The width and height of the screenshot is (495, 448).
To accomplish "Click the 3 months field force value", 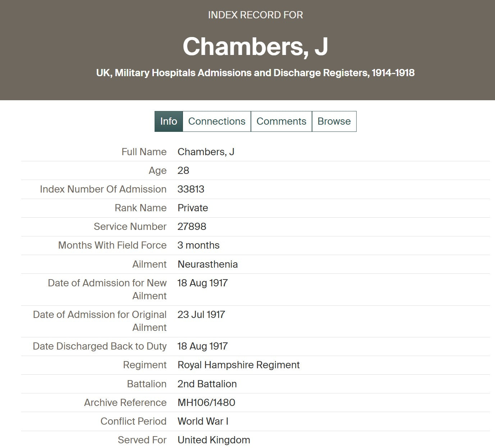I will [x=198, y=245].
